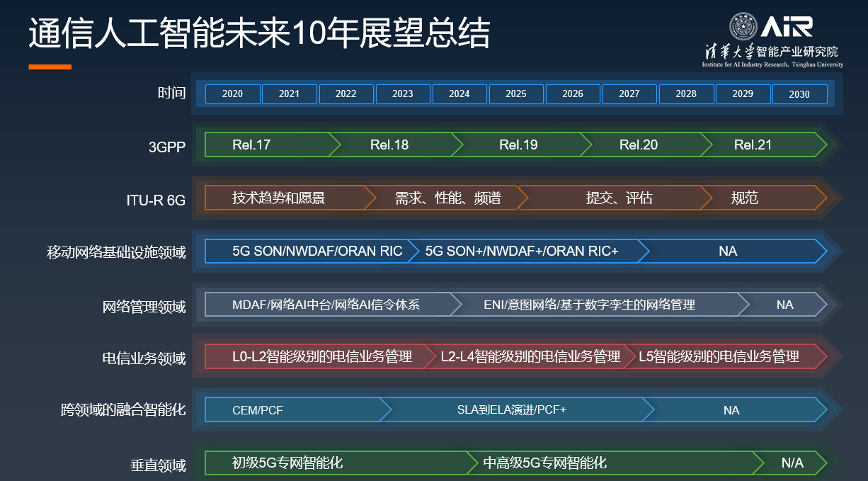Click the SLA到ELA演进/PCF+ segment
The image size is (868, 481).
click(512, 410)
